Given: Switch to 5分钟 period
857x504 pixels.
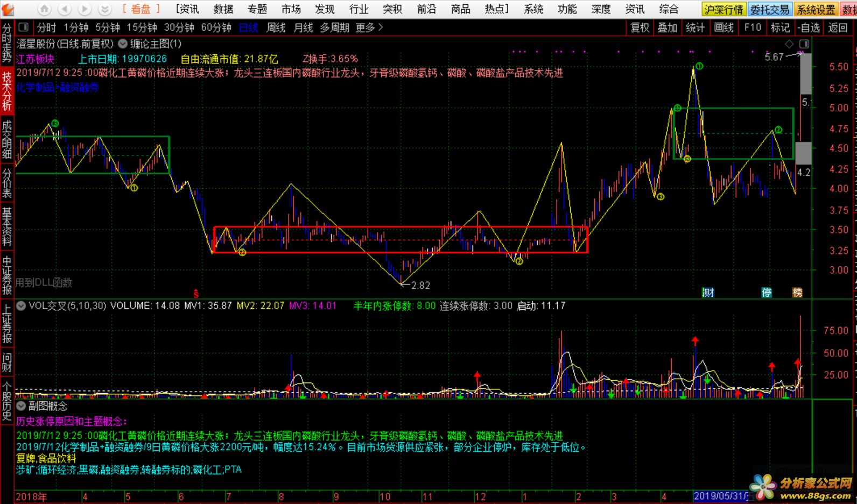Looking at the screenshot, I should [108, 27].
